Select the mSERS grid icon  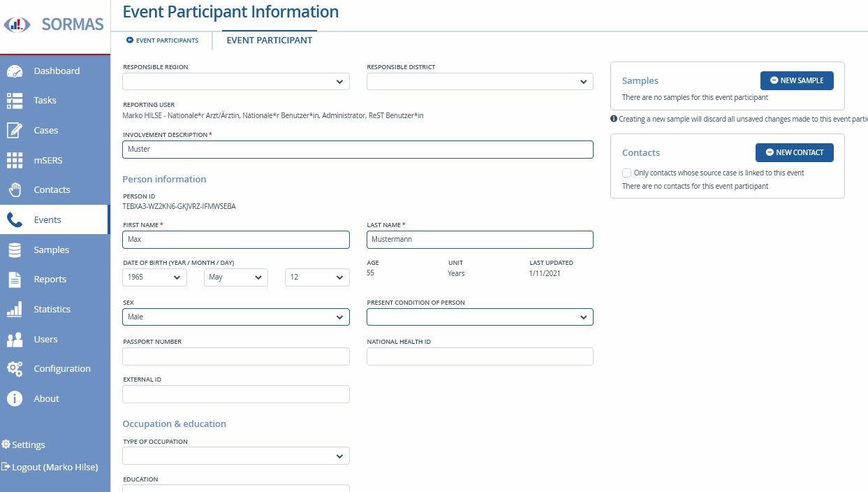[15, 160]
